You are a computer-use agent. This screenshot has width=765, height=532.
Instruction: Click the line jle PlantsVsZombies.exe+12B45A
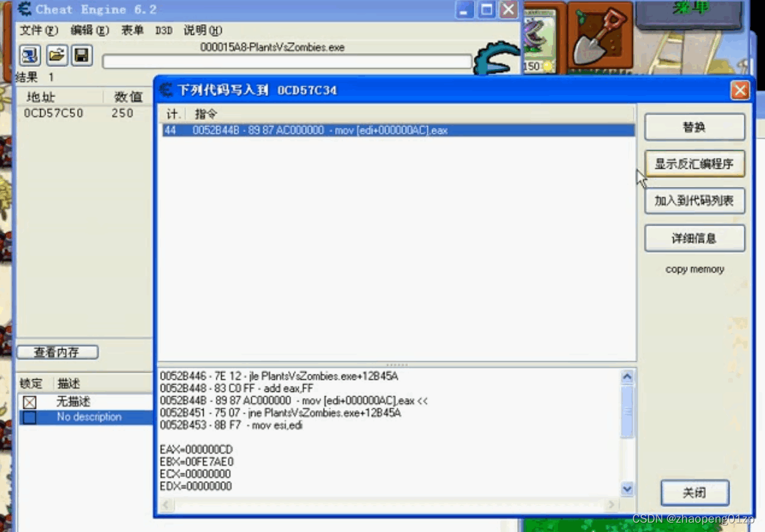279,377
